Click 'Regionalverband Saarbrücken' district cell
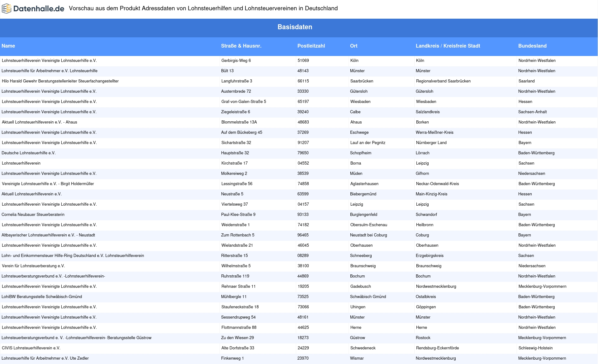The image size is (598, 364). click(443, 81)
